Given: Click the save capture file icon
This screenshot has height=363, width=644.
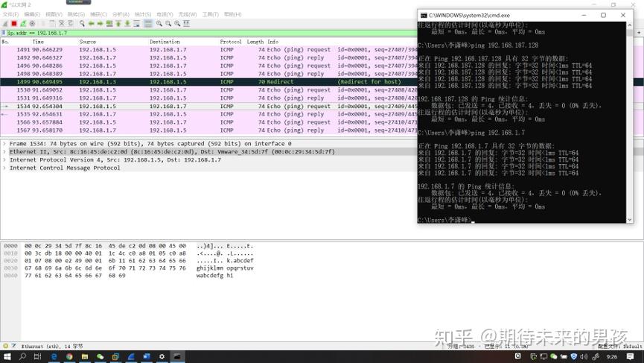Looking at the screenshot, I should 52,23.
